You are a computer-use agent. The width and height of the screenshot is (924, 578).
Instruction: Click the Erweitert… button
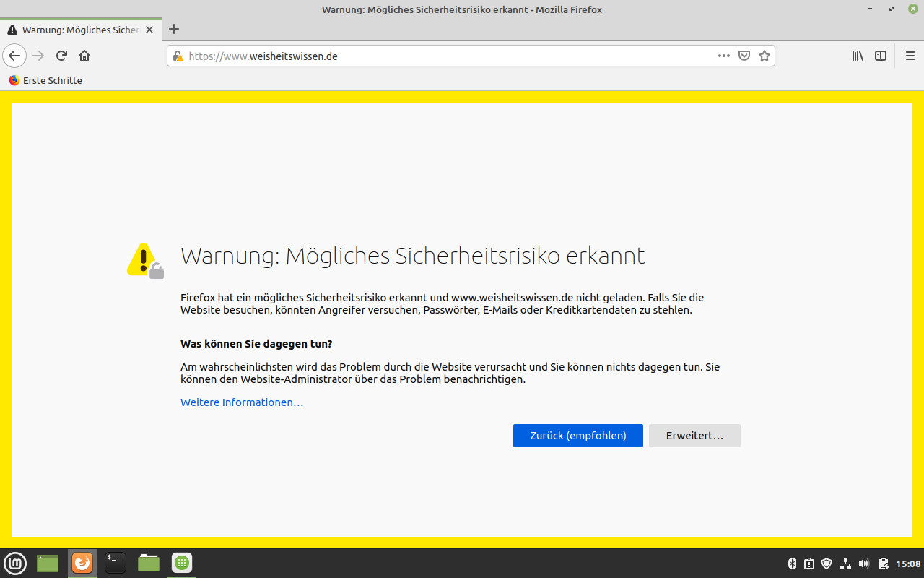[x=694, y=436]
